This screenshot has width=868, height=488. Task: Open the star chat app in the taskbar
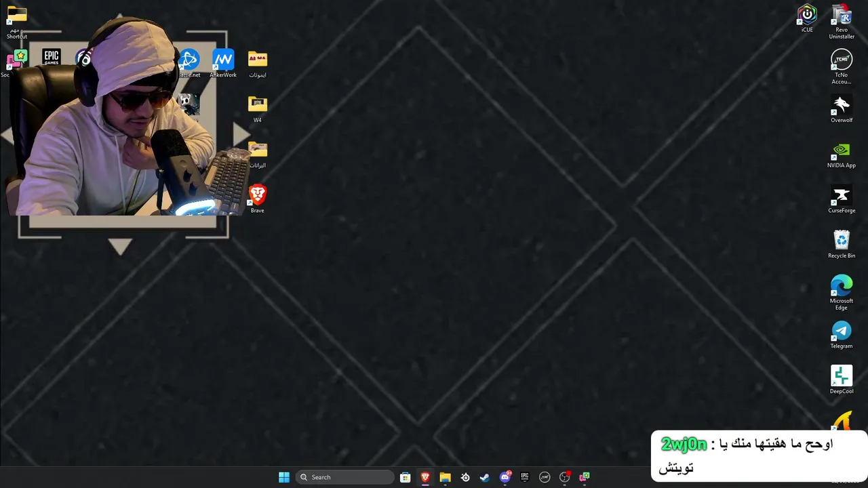tap(585, 477)
